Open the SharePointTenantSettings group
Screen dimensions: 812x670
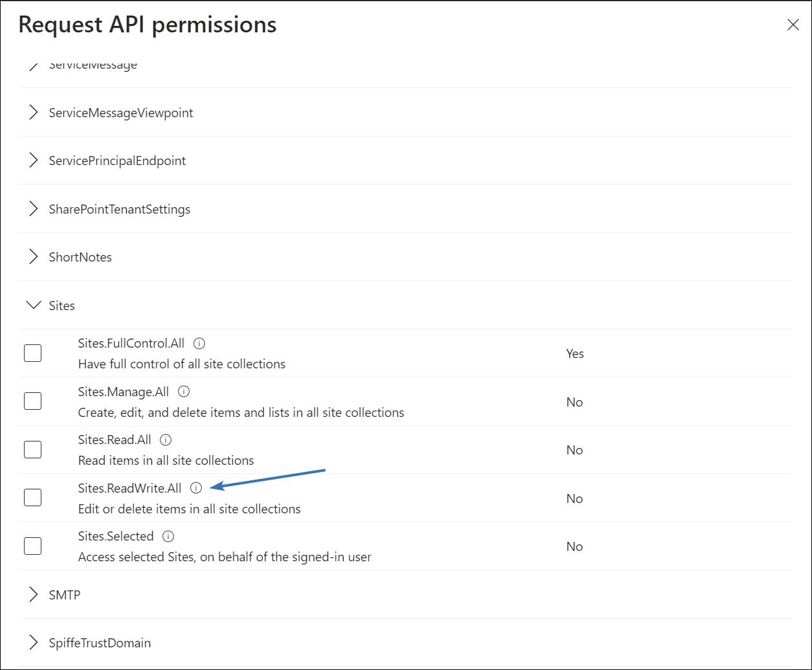(x=32, y=209)
